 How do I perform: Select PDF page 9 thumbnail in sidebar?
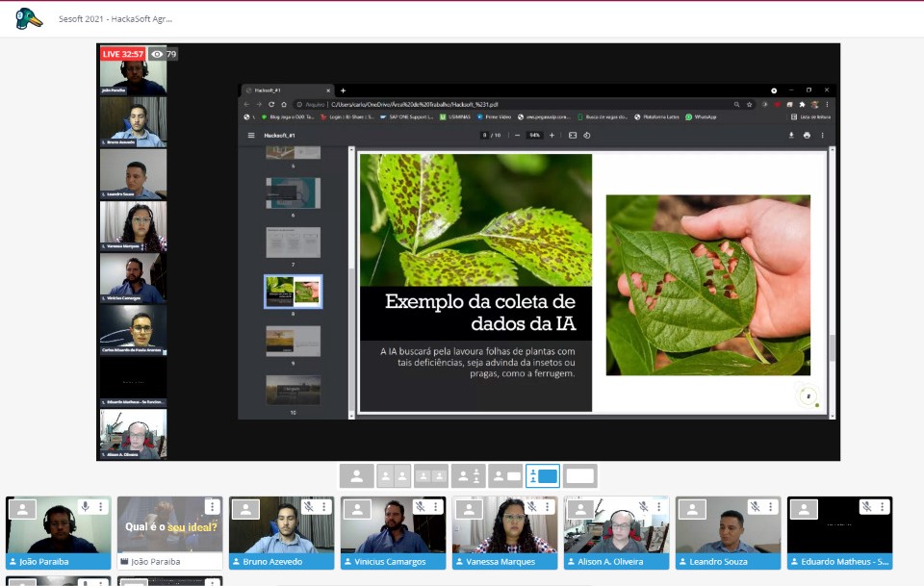[293, 341]
